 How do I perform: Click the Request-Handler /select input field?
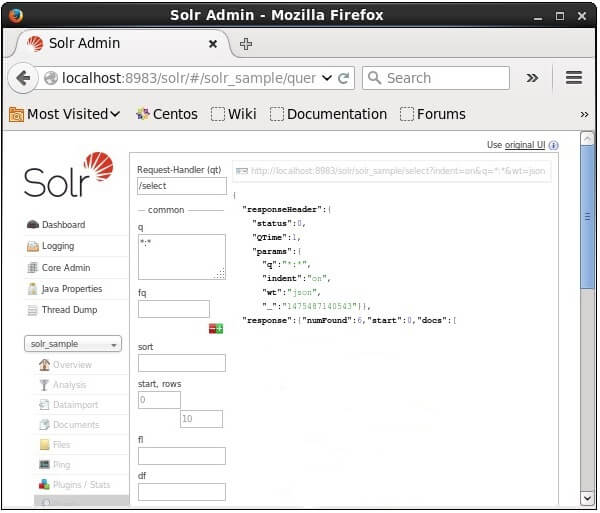point(182,186)
